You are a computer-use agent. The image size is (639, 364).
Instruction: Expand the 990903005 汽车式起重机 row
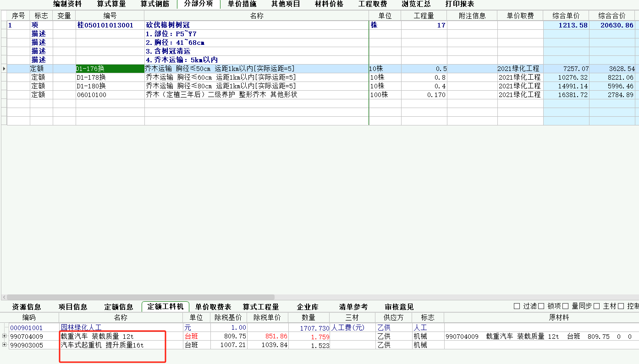tap(4, 344)
